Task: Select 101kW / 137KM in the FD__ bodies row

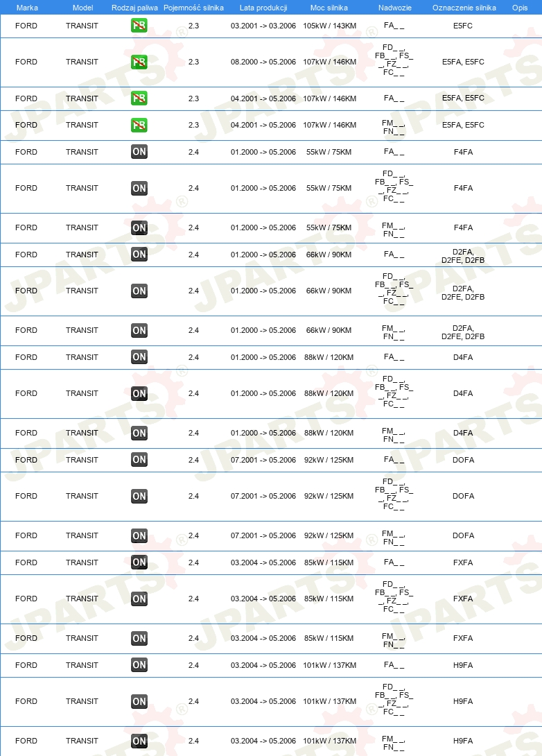Action: tap(329, 701)
